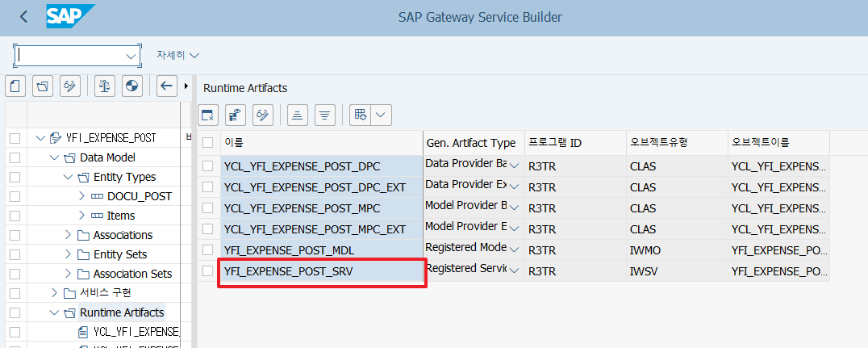This screenshot has width=868, height=348.
Task: Toggle display/change mode in left toolbar
Action: 70,86
